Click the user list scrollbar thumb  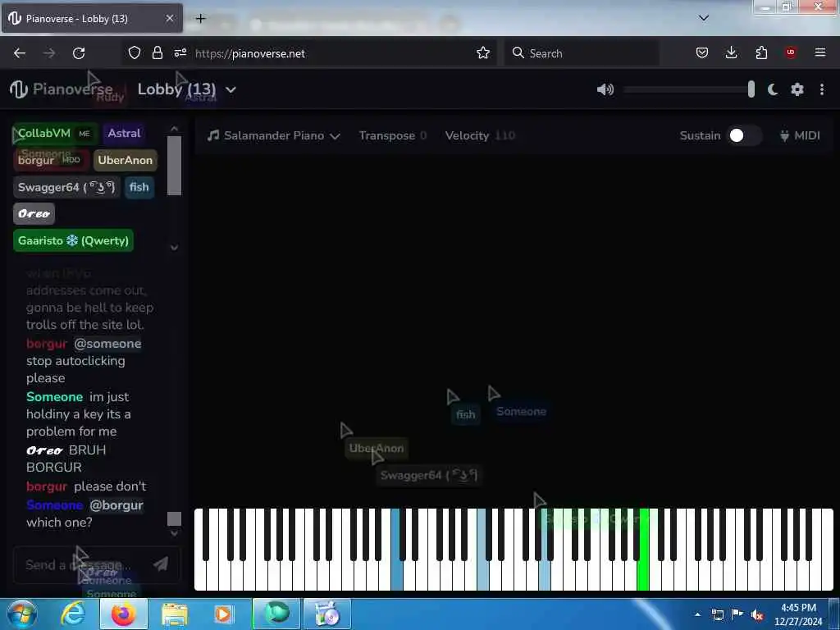[x=174, y=166]
